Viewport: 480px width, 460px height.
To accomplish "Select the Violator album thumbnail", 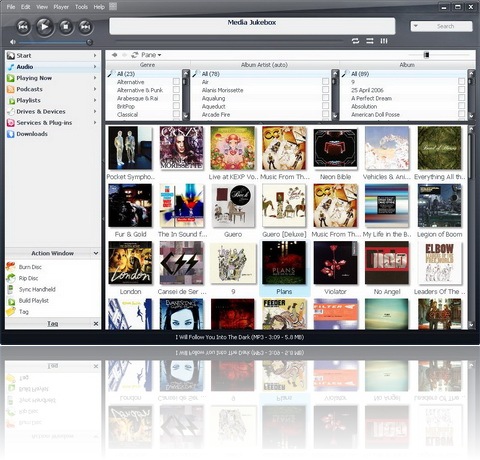I will [335, 263].
